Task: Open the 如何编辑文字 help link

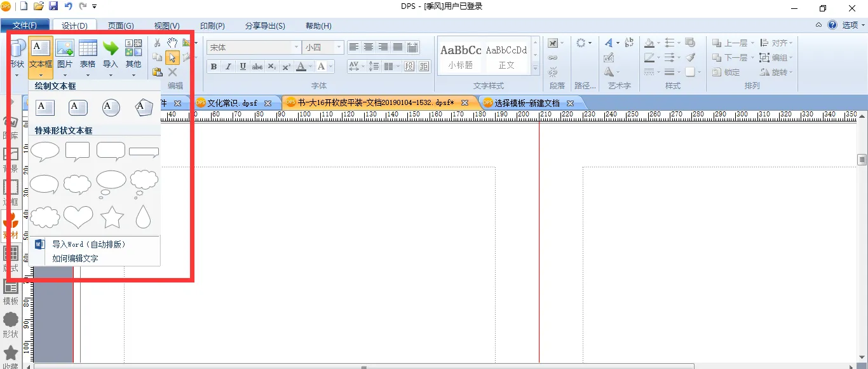Action: (x=75, y=258)
